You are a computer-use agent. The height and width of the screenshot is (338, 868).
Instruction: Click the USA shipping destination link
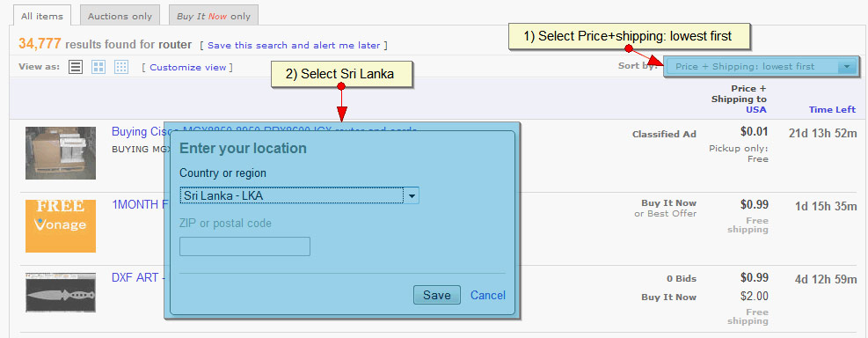point(756,110)
